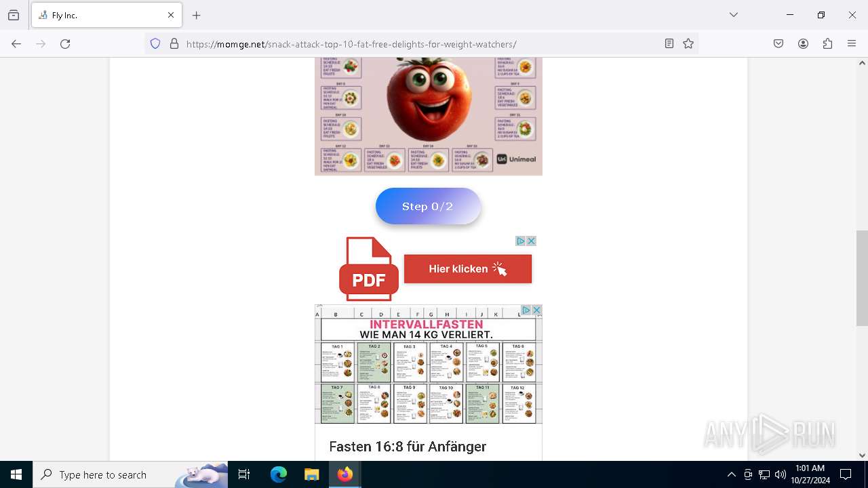Open notifications action center
The image size is (868, 488).
(x=846, y=474)
